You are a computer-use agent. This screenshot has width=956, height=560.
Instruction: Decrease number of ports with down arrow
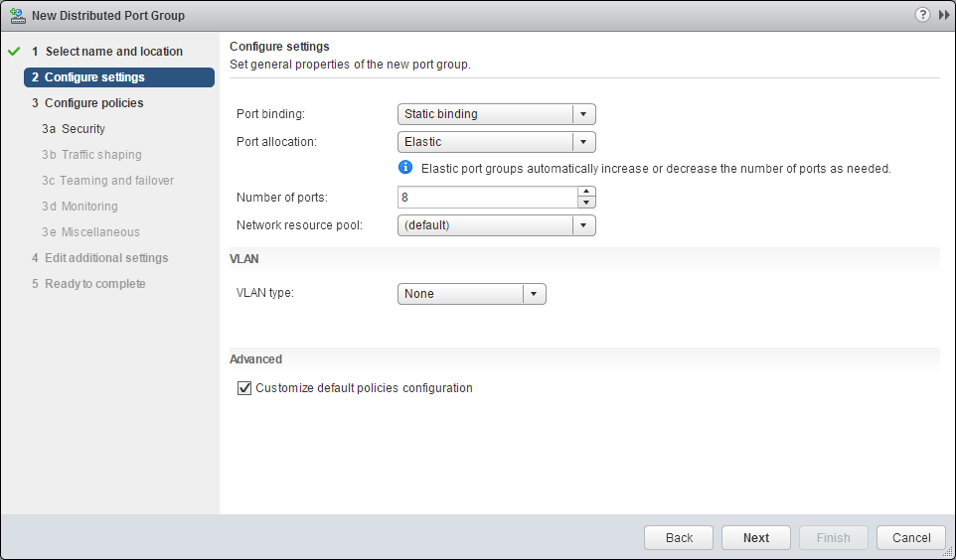(x=586, y=203)
